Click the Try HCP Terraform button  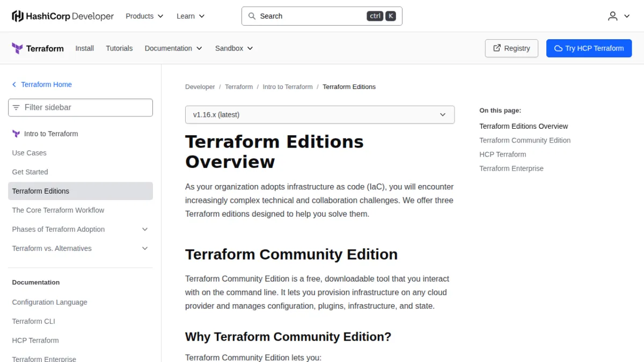pyautogui.click(x=589, y=48)
